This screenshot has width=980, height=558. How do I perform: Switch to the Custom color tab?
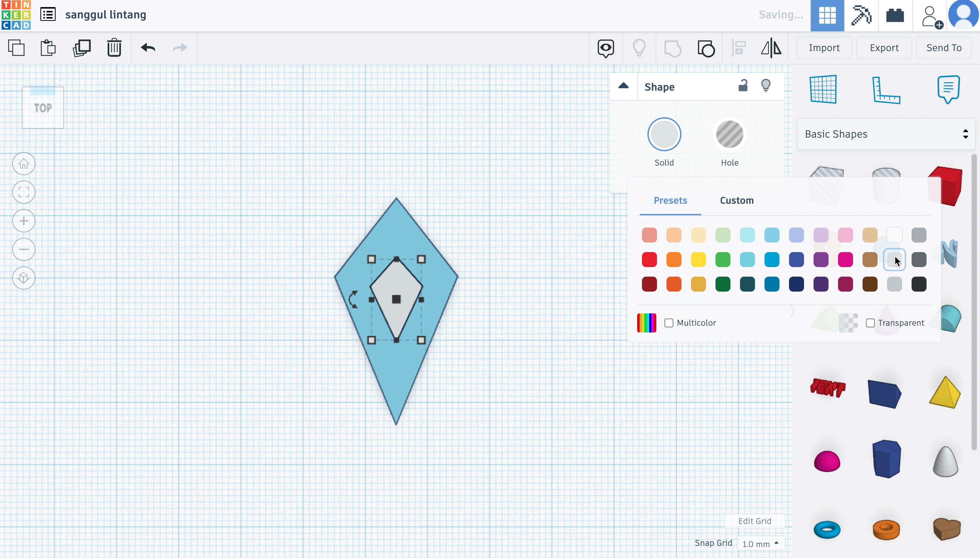[737, 200]
